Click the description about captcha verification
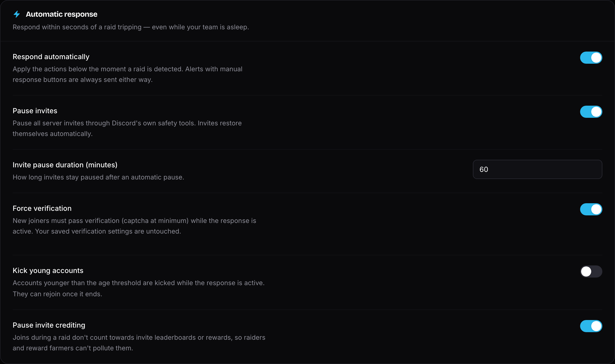Image resolution: width=615 pixels, height=364 pixels. click(x=134, y=226)
